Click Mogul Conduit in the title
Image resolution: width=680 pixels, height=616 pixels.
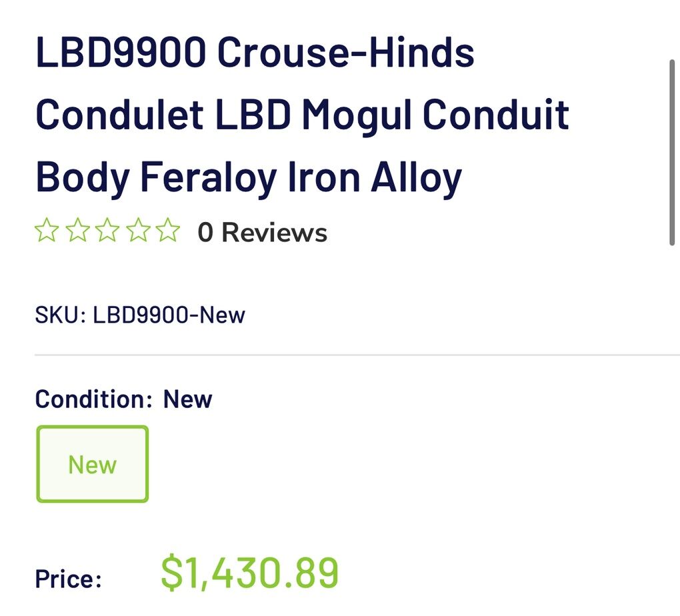click(435, 114)
